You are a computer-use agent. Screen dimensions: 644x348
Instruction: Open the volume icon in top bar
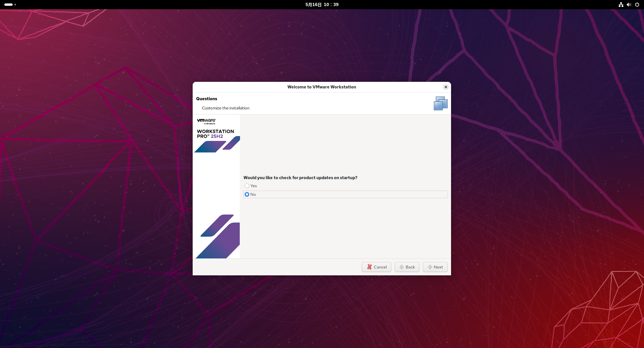point(629,5)
